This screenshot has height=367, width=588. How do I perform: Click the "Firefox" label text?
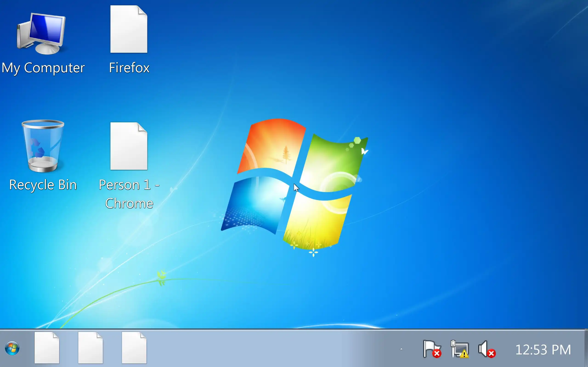pyautogui.click(x=129, y=68)
